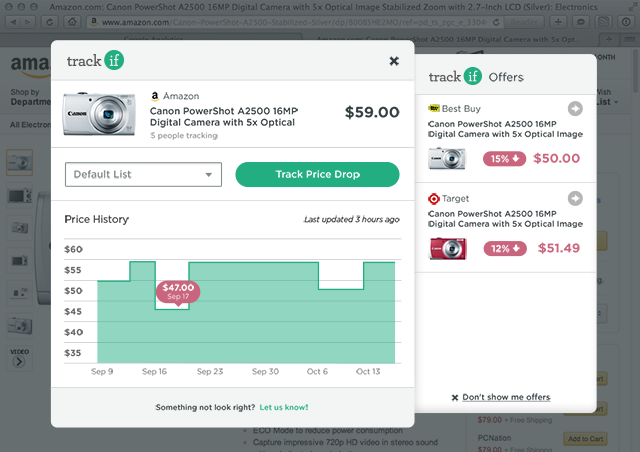Click the browser forward button
The image size is (640, 452).
(x=28, y=22)
